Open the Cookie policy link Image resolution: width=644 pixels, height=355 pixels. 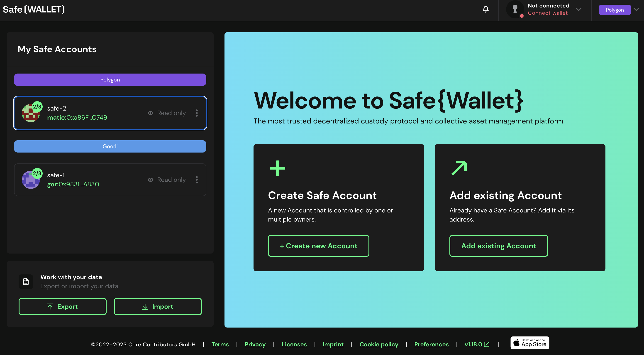pos(379,345)
